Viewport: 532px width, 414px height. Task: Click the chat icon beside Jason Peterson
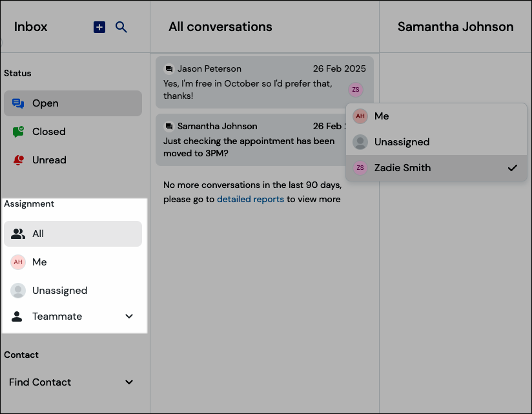pos(169,69)
